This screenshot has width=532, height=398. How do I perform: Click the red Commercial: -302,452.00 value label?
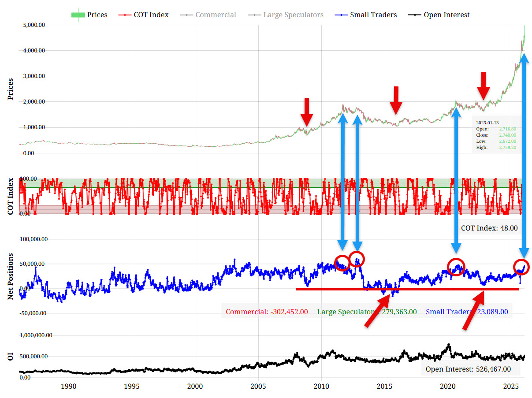coord(267,312)
